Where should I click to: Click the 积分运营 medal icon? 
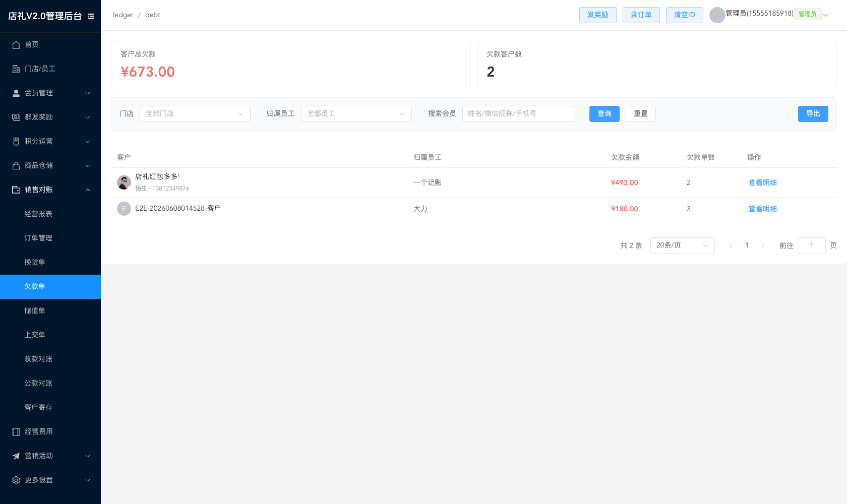(16, 142)
